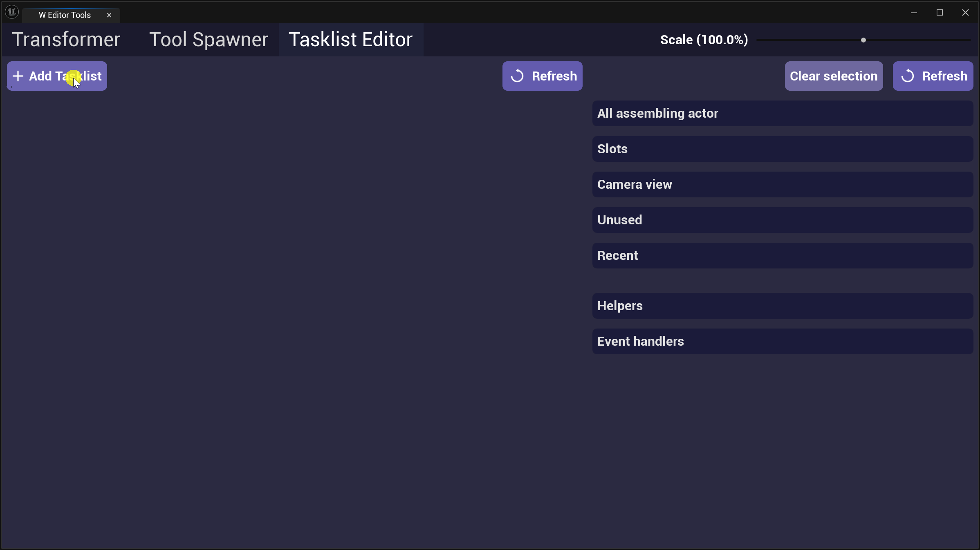Select the W Editor Tools window tab
980x550 pixels.
65,15
